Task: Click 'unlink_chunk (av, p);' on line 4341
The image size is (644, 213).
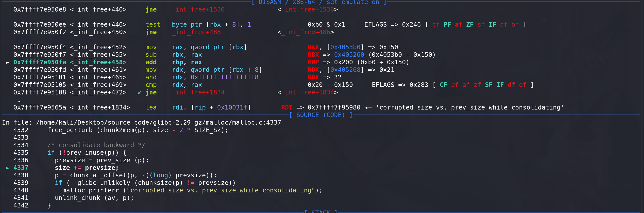Action: [94, 198]
